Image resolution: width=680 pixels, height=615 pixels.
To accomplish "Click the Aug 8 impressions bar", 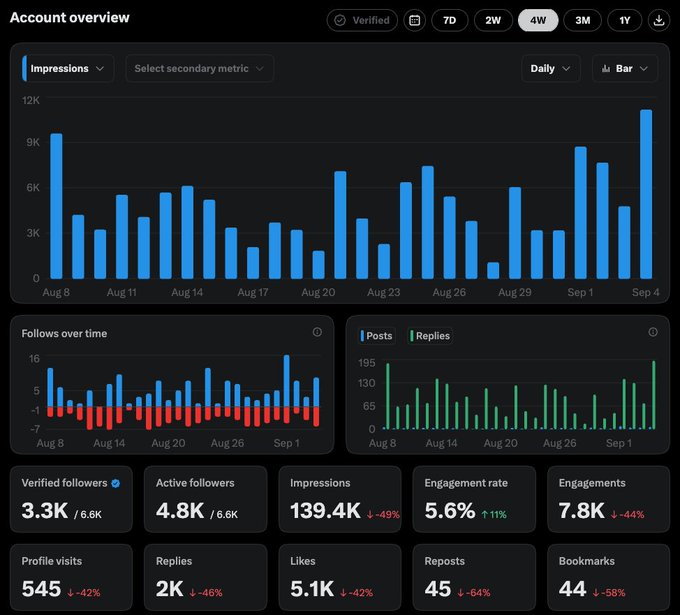I will [56, 206].
